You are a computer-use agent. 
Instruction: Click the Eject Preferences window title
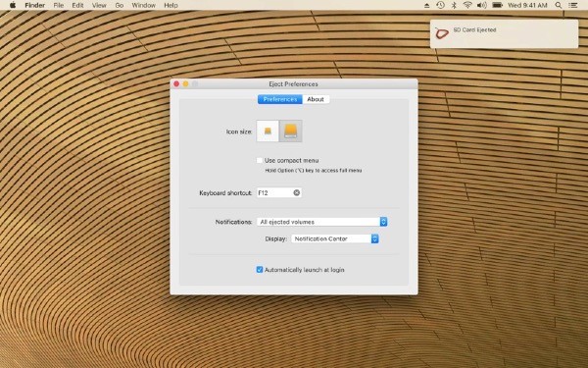click(293, 84)
